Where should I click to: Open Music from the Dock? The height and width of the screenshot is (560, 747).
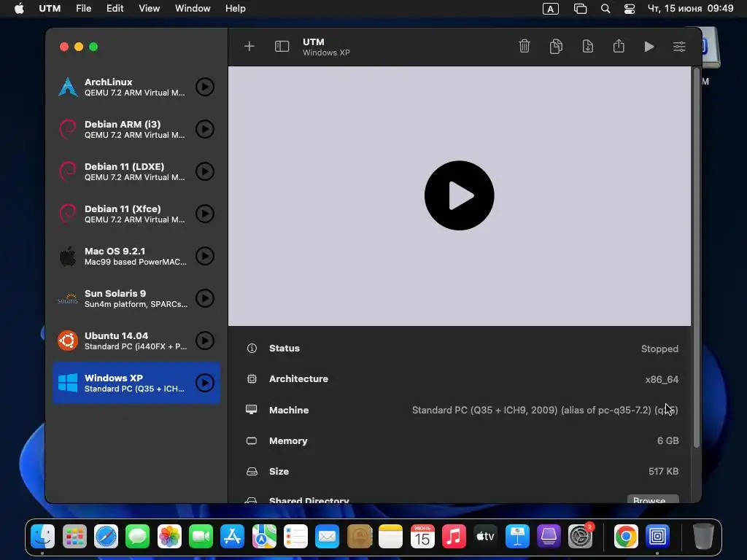[x=454, y=537]
